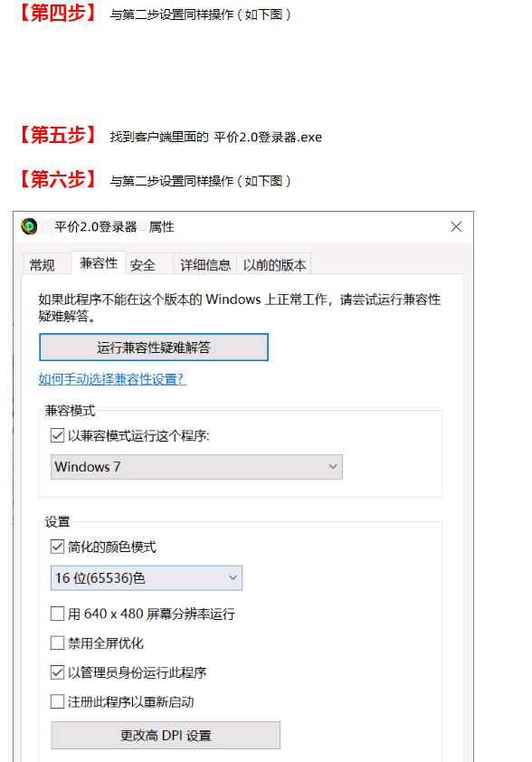Close the 属性 dialog with the X icon
The height and width of the screenshot is (762, 532).
456,226
